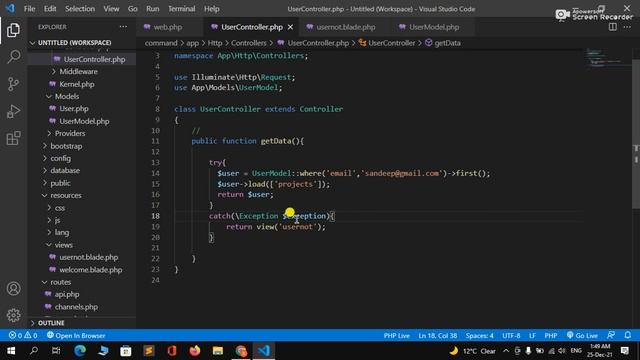Expand the bootstrap folder
The image size is (640, 360).
[66, 146]
